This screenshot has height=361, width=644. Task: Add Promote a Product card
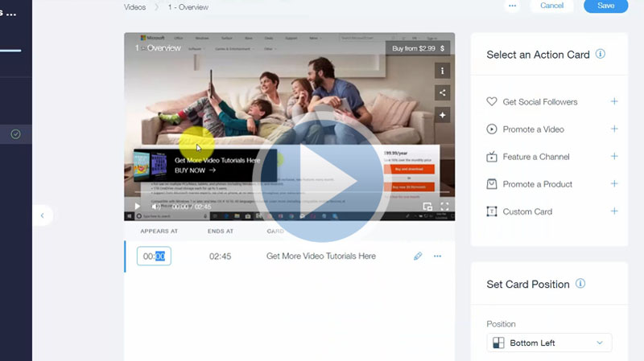(x=614, y=184)
